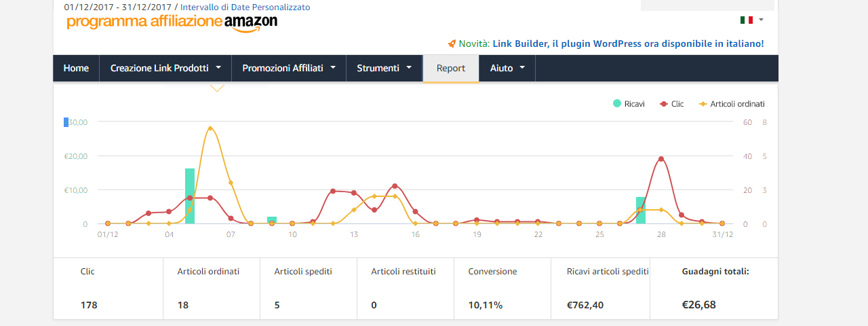Image resolution: width=868 pixels, height=326 pixels.
Task: Click the Guadagni totali heading
Action: click(x=715, y=271)
